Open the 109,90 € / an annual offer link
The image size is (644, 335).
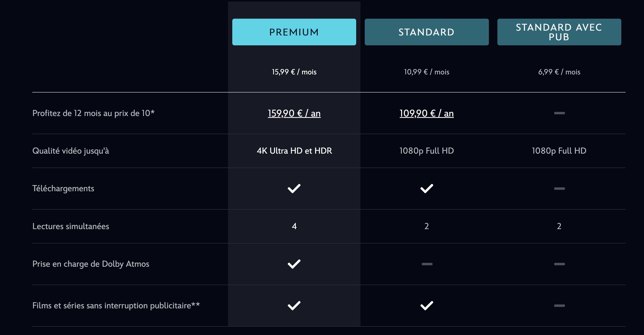tap(426, 113)
